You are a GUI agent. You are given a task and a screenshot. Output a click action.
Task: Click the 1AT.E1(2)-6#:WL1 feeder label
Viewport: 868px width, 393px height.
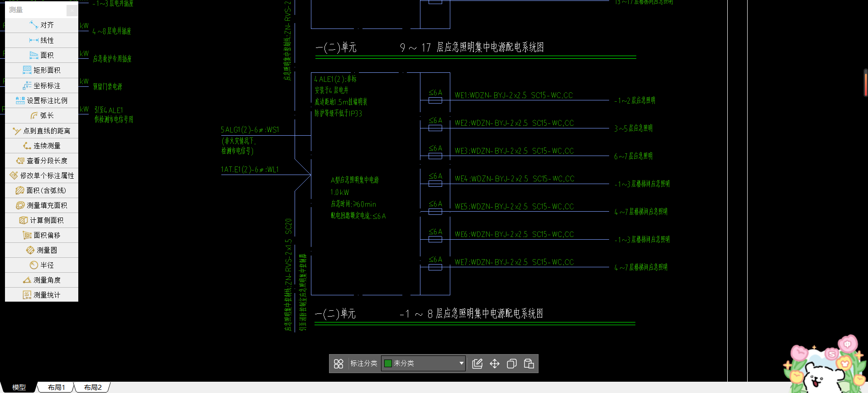[250, 170]
